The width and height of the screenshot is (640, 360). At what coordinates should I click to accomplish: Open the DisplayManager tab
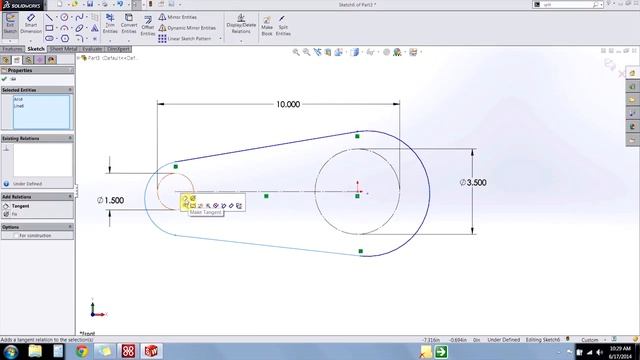click(x=51, y=60)
